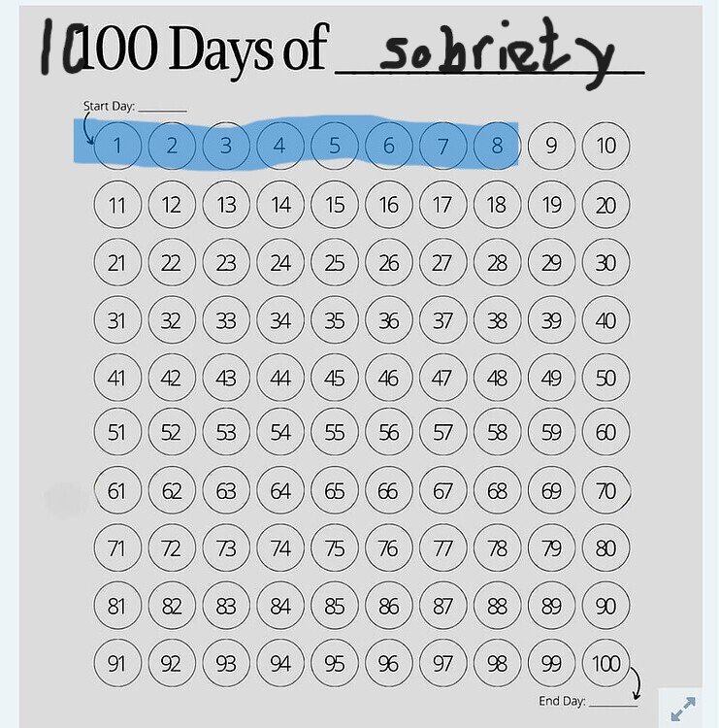Image resolution: width=719 pixels, height=728 pixels.
Task: Mark the day 10 circle
Action: [x=605, y=147]
